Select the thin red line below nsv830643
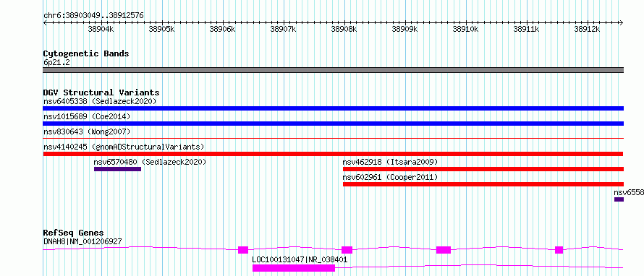 334,139
